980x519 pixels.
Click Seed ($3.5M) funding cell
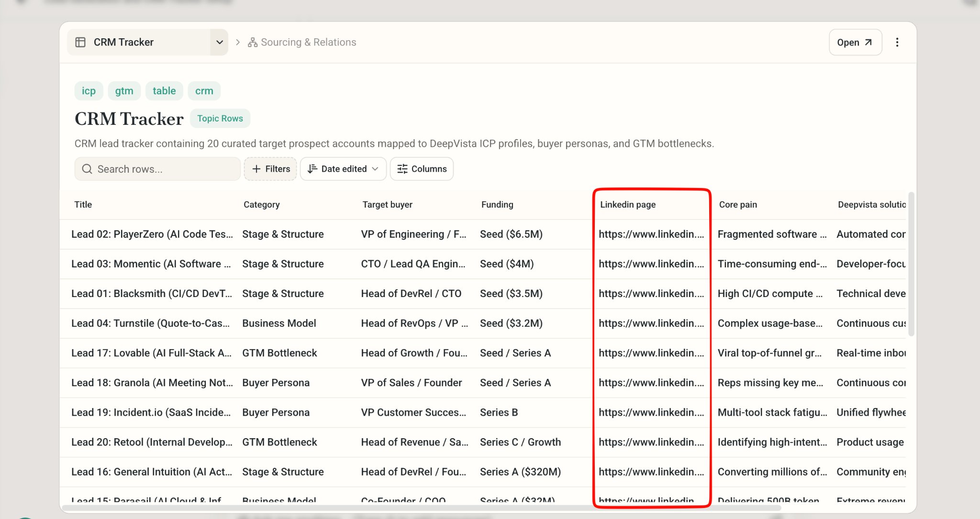(x=511, y=293)
